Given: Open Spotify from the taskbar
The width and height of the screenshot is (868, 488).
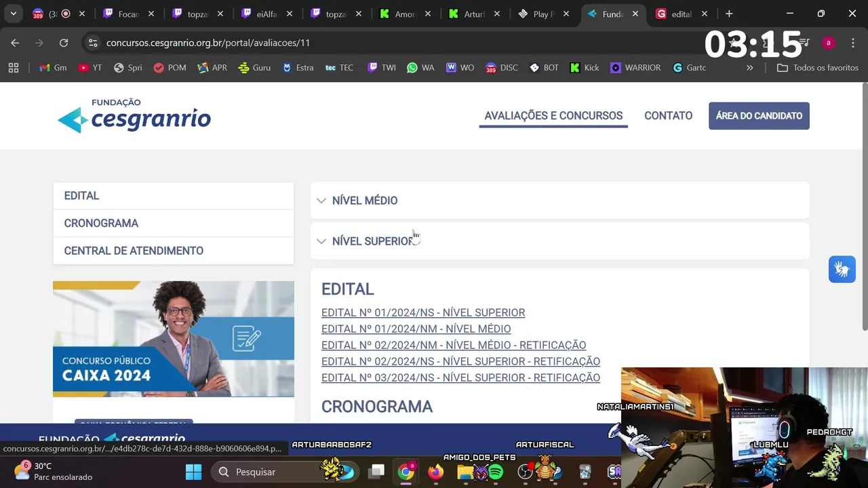Looking at the screenshot, I should (x=496, y=472).
